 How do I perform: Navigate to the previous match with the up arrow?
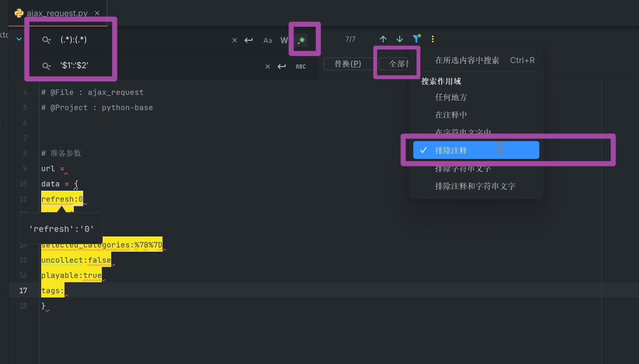point(383,39)
